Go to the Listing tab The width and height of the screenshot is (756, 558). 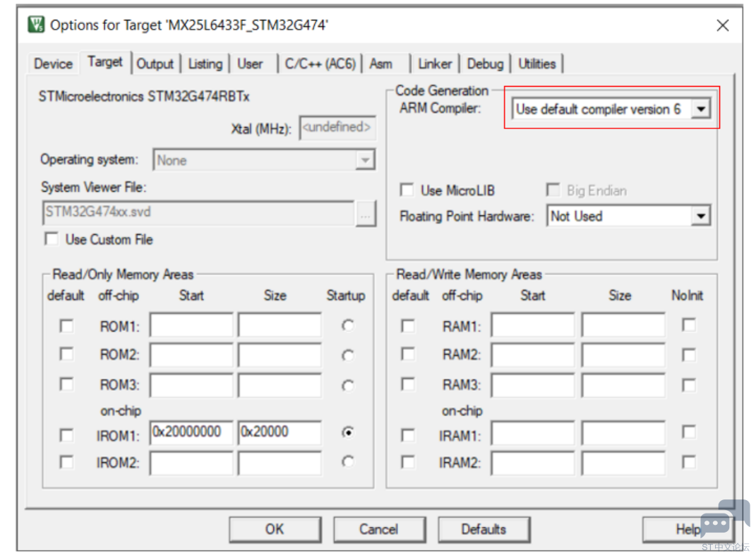point(205,63)
